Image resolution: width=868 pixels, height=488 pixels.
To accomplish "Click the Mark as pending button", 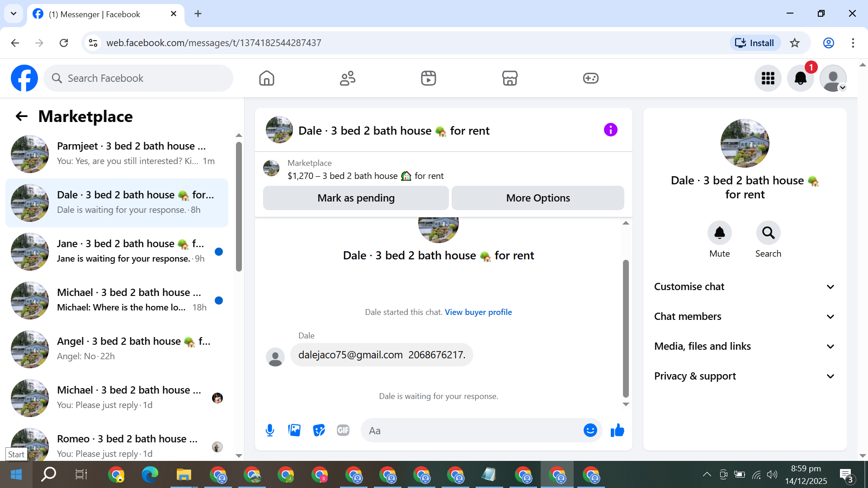I will click(356, 198).
